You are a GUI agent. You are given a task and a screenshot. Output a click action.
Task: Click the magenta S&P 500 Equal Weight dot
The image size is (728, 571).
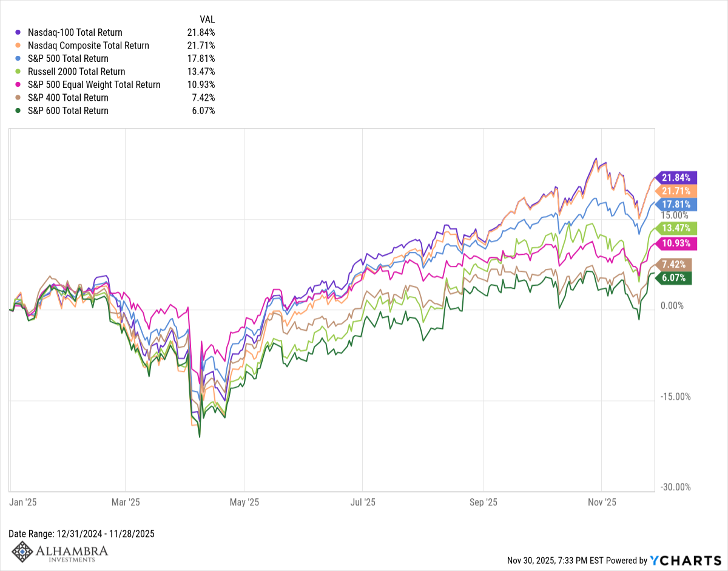point(18,85)
